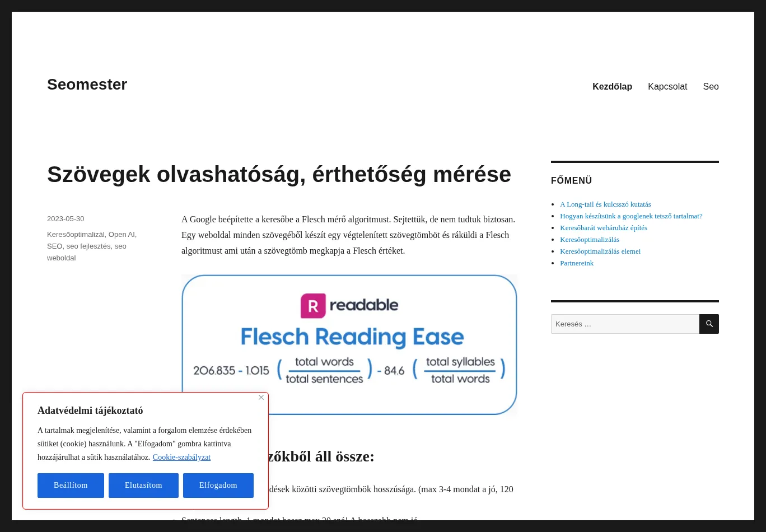Open cookie settings with Beállítom

click(71, 486)
